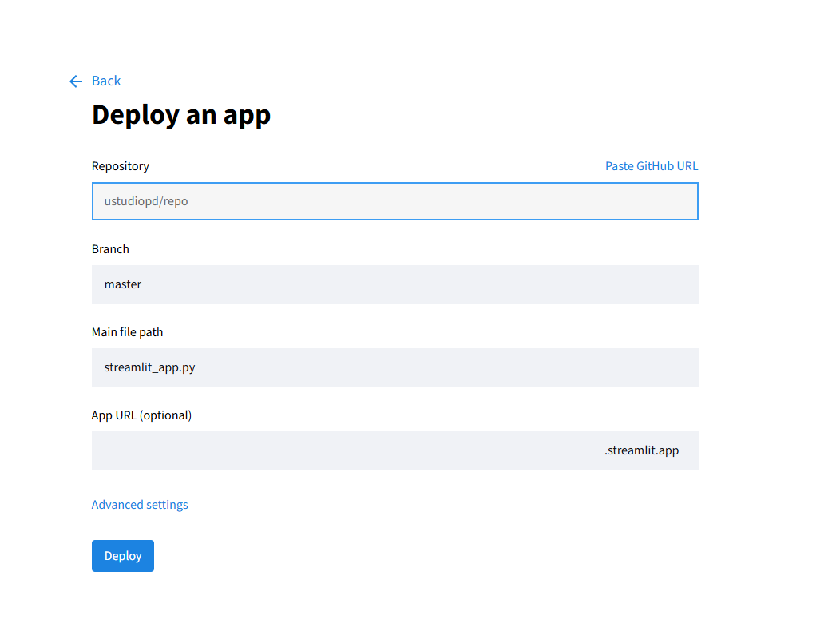Screen dimensions: 840x627
Task: Go back via the Back link
Action: click(106, 81)
